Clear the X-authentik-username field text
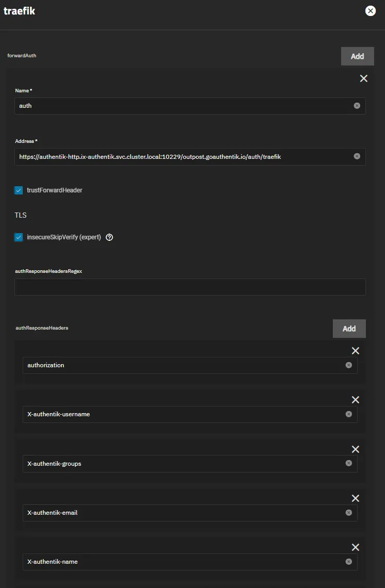Screen dimensions: 385x588 348,414
